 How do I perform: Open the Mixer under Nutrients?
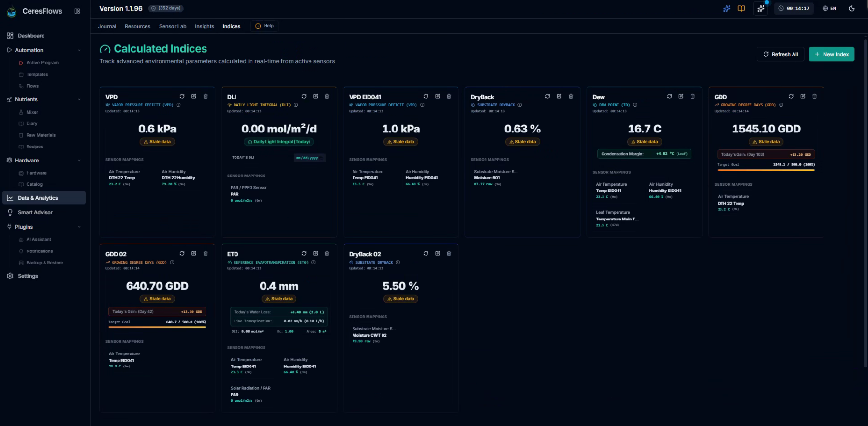coord(32,112)
